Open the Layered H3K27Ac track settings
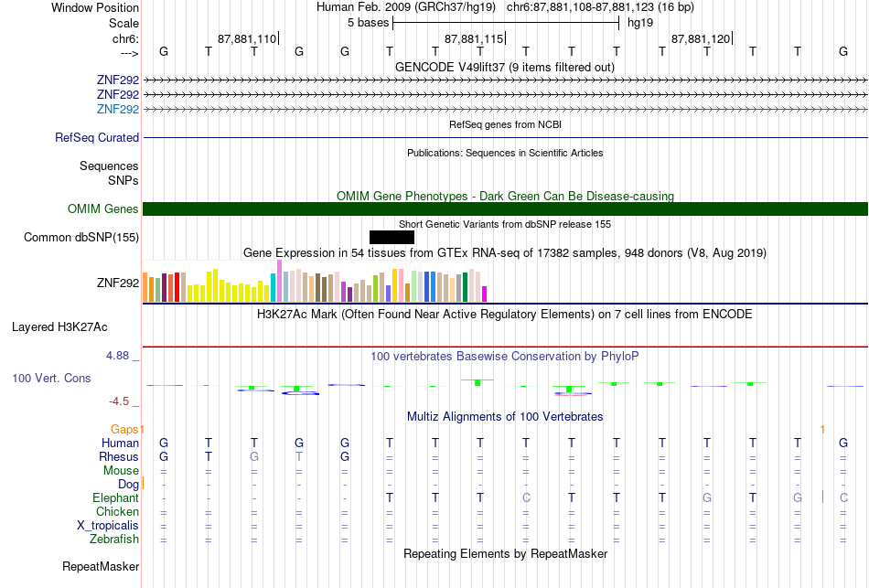 [x=59, y=327]
